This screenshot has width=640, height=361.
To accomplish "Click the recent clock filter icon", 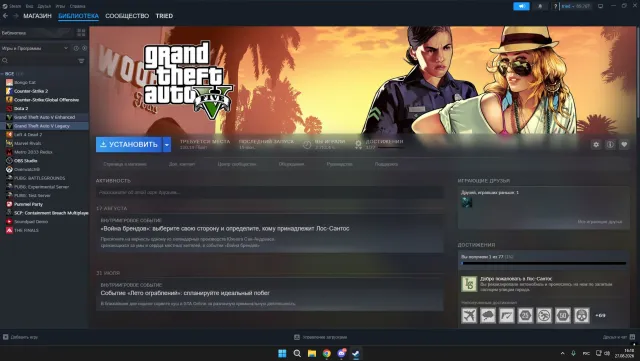I will [x=76, y=48].
